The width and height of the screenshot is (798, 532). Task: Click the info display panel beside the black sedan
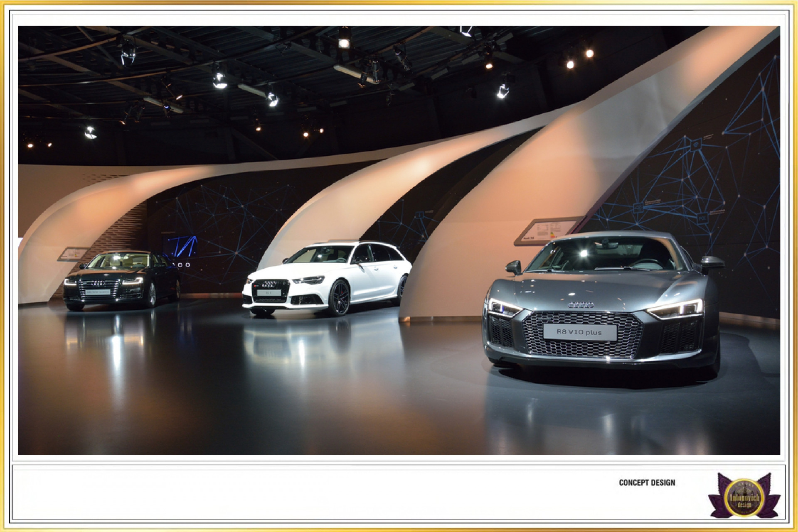[x=72, y=253]
